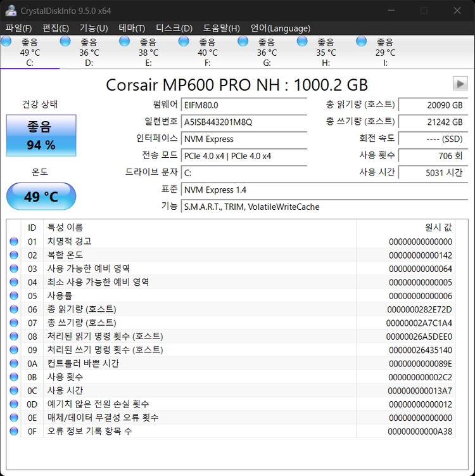This screenshot has height=476, width=475.
Task: Switch to drive H: disk tab
Action: coord(326,52)
